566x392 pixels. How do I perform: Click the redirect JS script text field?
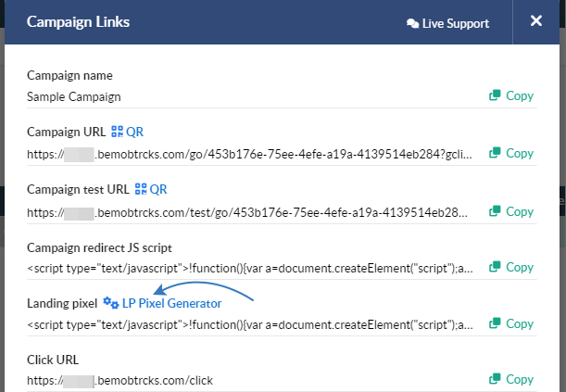pyautogui.click(x=250, y=269)
